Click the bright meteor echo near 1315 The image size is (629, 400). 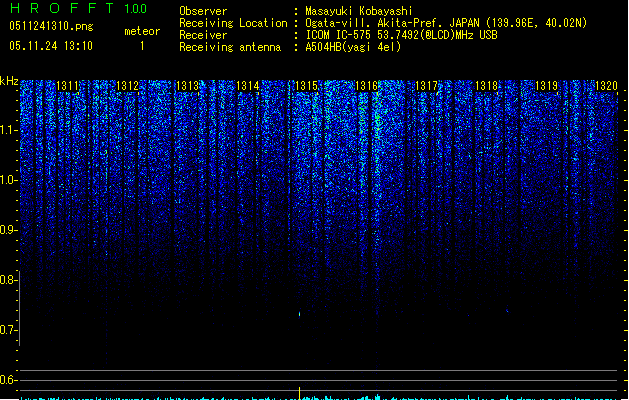click(x=300, y=314)
